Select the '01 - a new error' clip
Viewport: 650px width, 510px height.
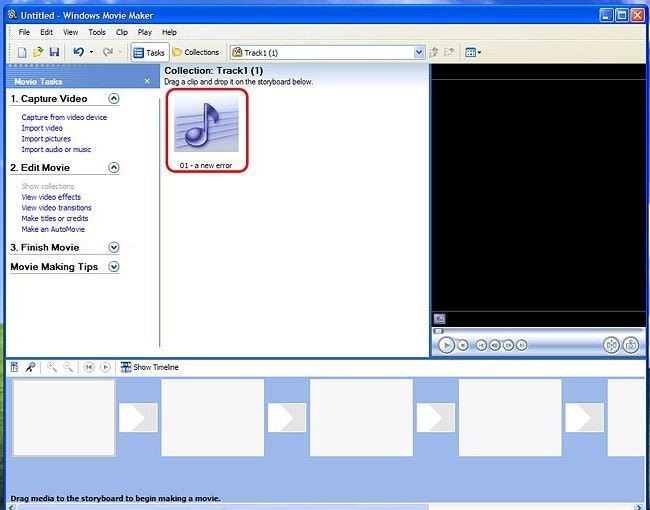[206, 130]
